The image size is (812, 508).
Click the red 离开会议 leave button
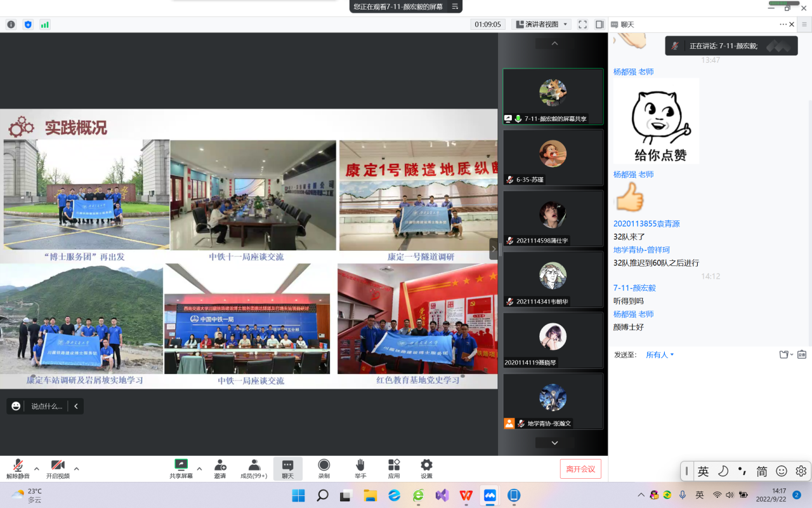tap(580, 469)
